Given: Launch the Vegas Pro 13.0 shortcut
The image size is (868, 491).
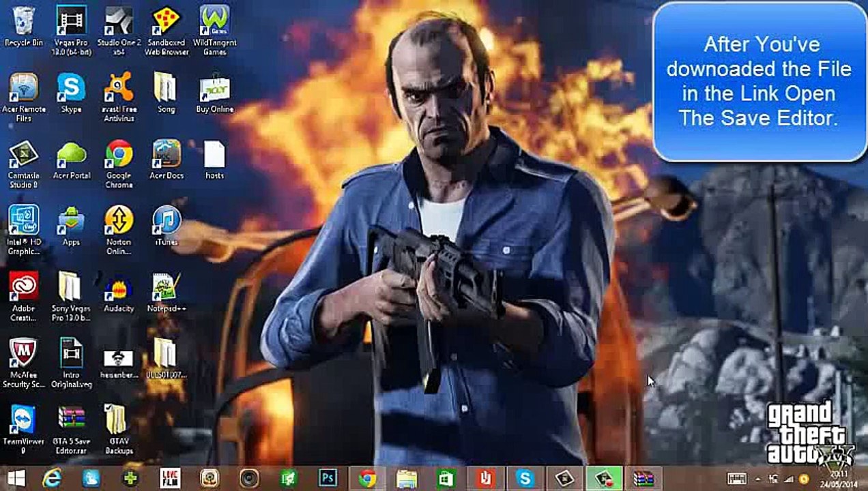Looking at the screenshot, I should 71,31.
